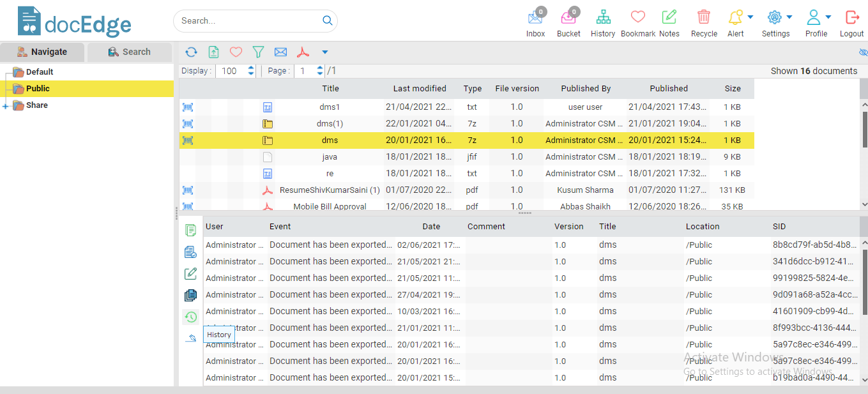Image resolution: width=868 pixels, height=394 pixels.
Task: Click inside the search input field
Action: tap(249, 20)
